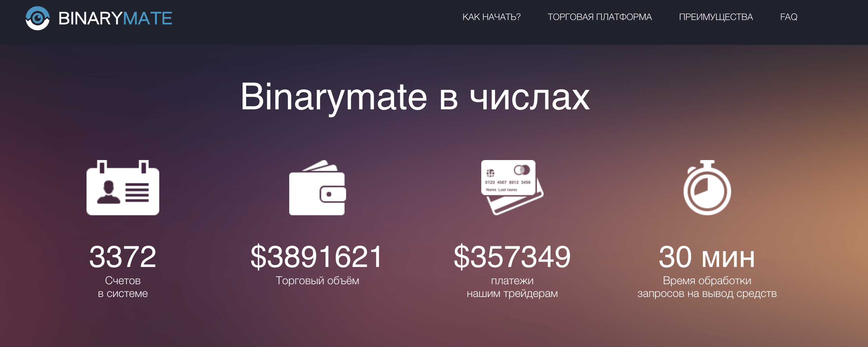The height and width of the screenshot is (347, 868).
Task: Click the Счетов в системе label
Action: click(123, 287)
